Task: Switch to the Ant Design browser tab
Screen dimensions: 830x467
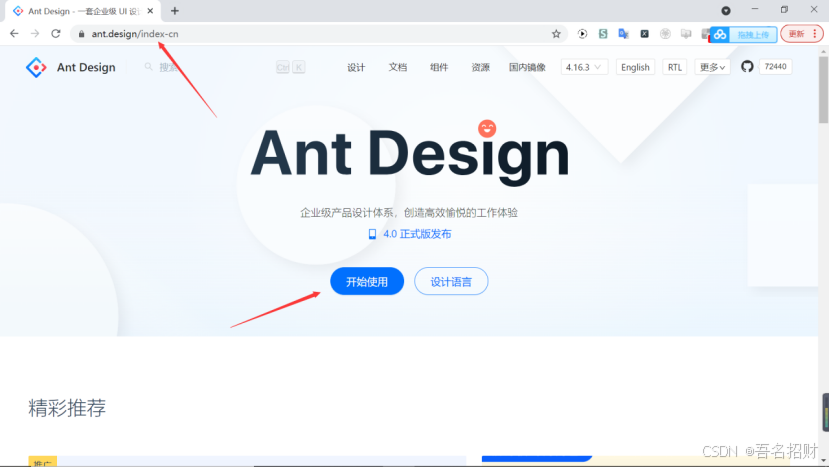Action: tap(83, 11)
